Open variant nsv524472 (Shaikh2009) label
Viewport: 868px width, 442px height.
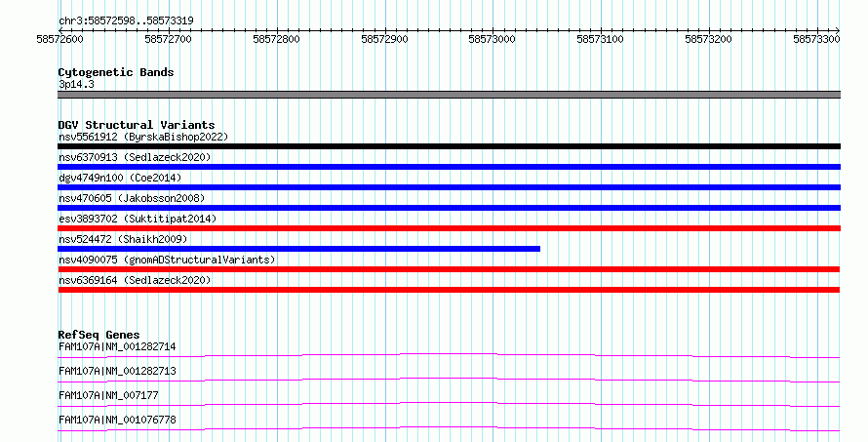pyautogui.click(x=123, y=239)
